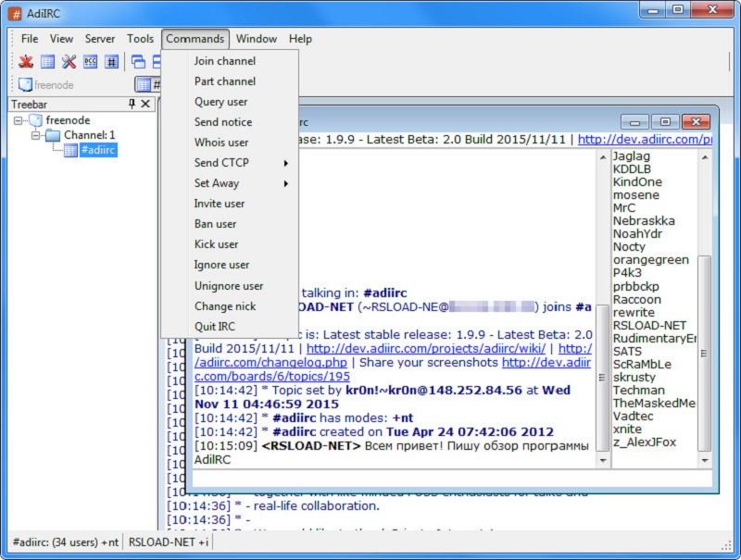Open the Window menu
Viewport: 741px width, 560px height.
pyautogui.click(x=257, y=39)
